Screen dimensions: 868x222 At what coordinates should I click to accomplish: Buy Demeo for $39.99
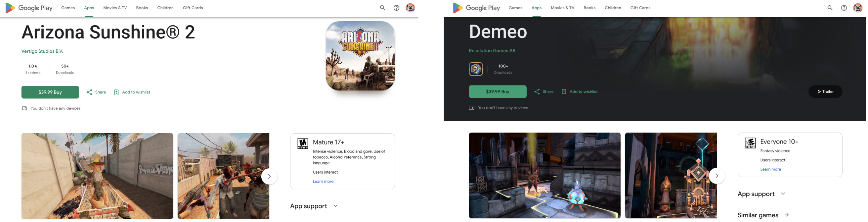pyautogui.click(x=498, y=91)
